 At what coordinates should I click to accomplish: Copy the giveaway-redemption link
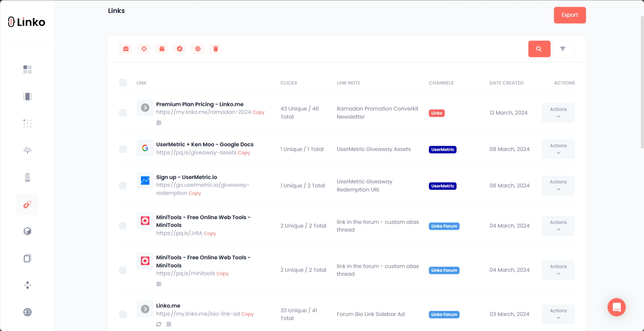tap(195, 193)
